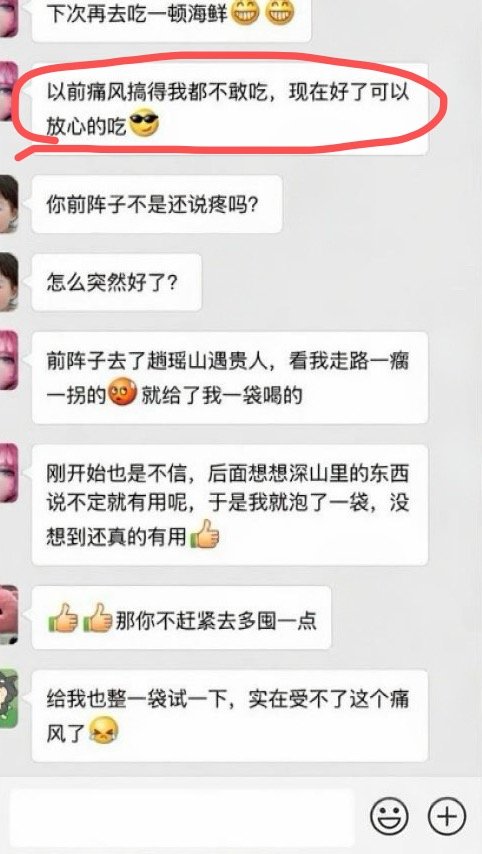
Task: Open pink-haired avatar beside 趙瑶山遇贵人 message
Action: point(9,360)
